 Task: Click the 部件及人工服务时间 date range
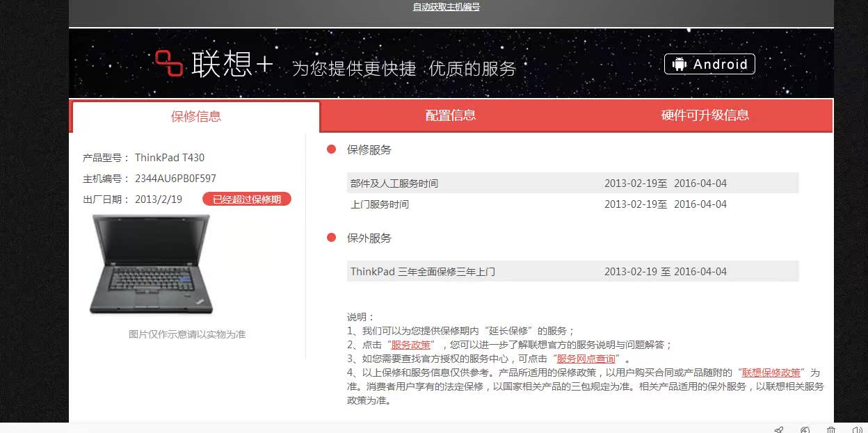click(x=666, y=183)
